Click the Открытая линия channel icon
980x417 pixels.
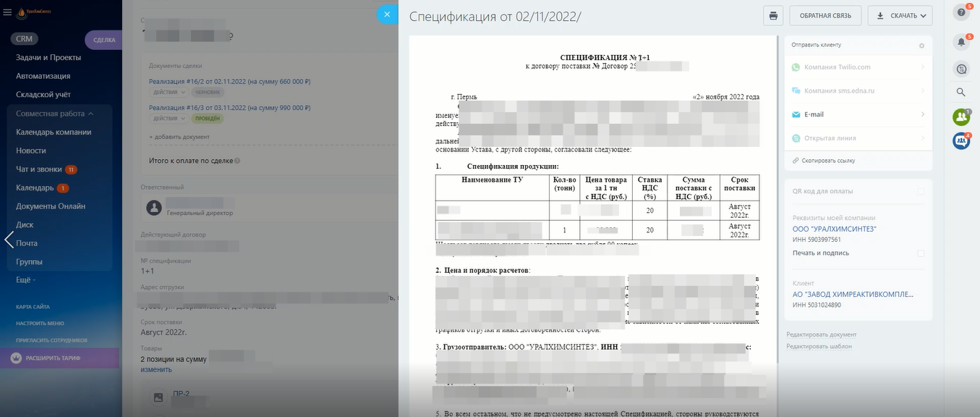pyautogui.click(x=796, y=138)
